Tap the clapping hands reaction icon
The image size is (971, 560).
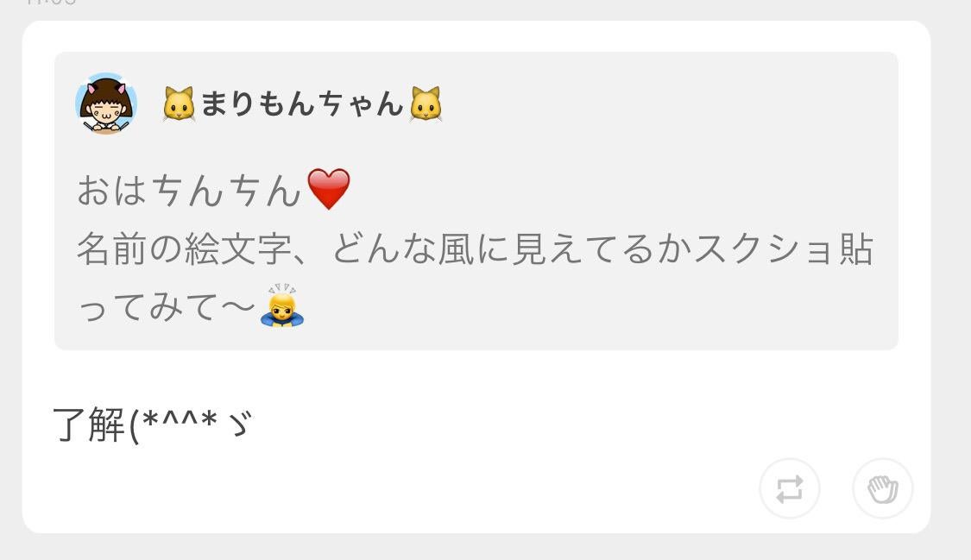coord(883,489)
